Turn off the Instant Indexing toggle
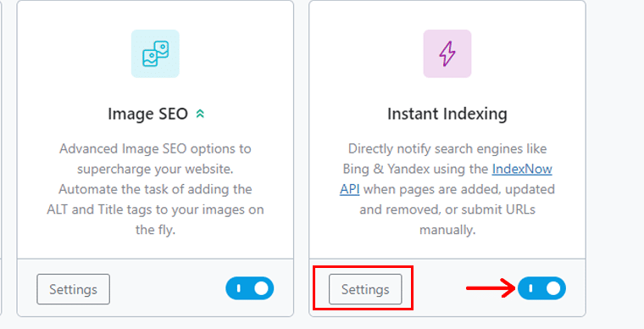Image resolution: width=644 pixels, height=329 pixels. (541, 289)
